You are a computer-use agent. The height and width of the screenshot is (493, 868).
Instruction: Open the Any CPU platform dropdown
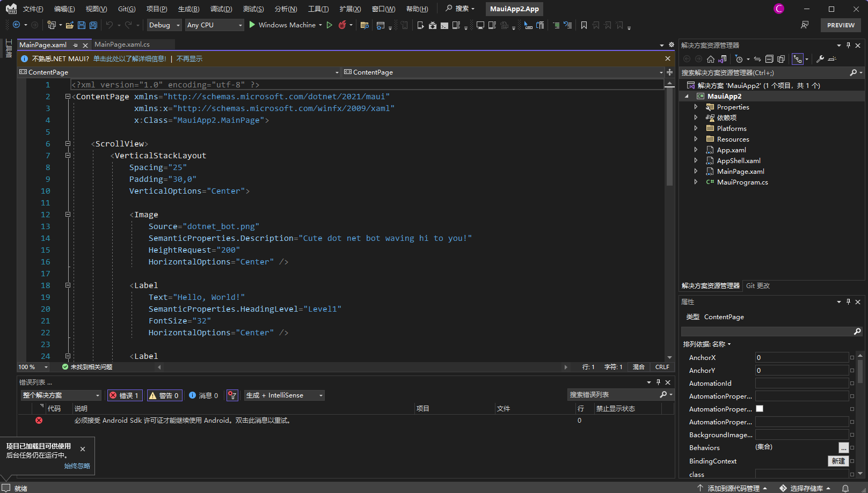coord(215,25)
